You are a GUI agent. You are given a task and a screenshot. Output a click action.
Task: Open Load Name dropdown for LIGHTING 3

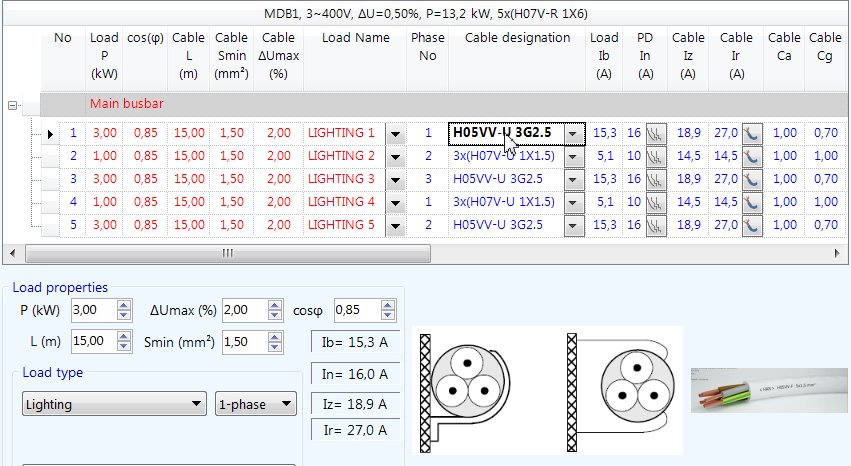[396, 180]
